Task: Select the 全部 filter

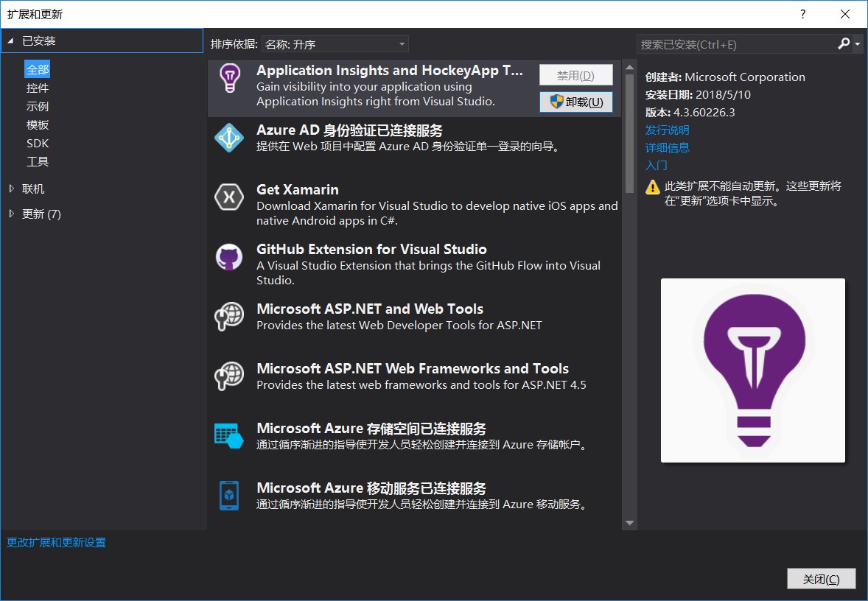Action: pos(38,70)
